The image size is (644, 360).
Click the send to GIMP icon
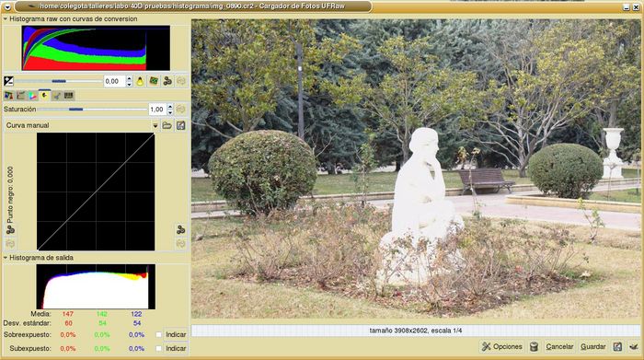[x=634, y=347]
